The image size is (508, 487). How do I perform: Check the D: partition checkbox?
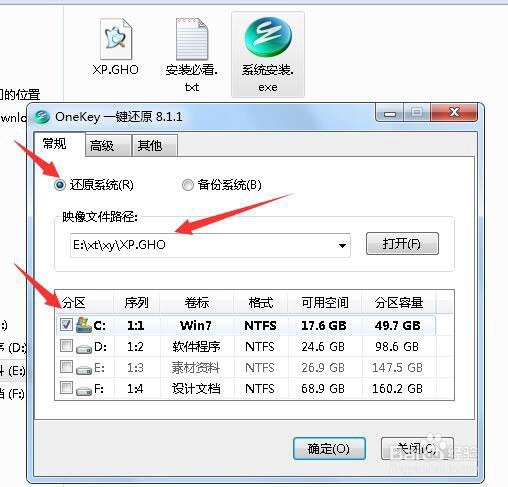pyautogui.click(x=66, y=346)
